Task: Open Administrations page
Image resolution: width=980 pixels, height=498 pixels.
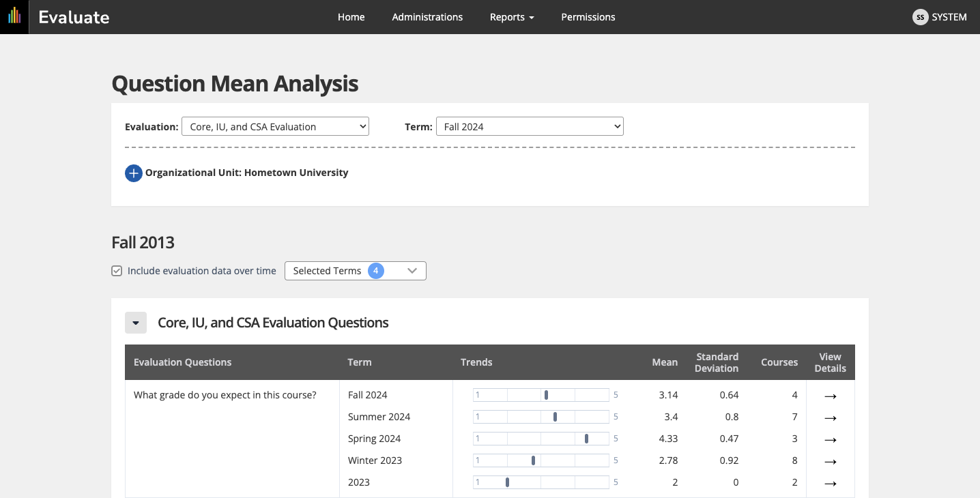Action: pyautogui.click(x=427, y=17)
